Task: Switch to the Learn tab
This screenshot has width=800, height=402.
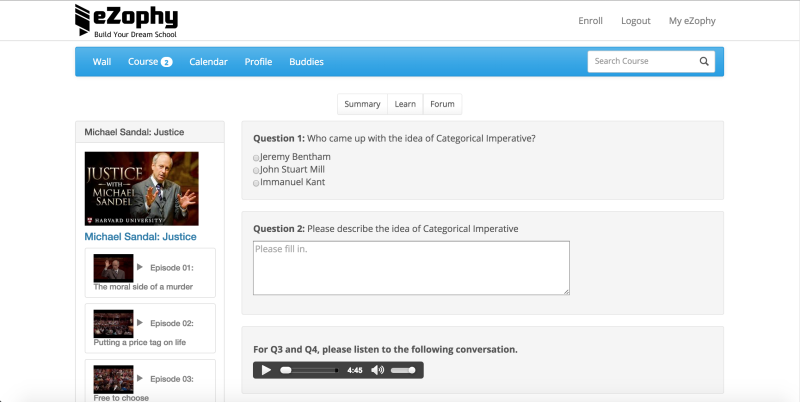Action: click(x=405, y=104)
